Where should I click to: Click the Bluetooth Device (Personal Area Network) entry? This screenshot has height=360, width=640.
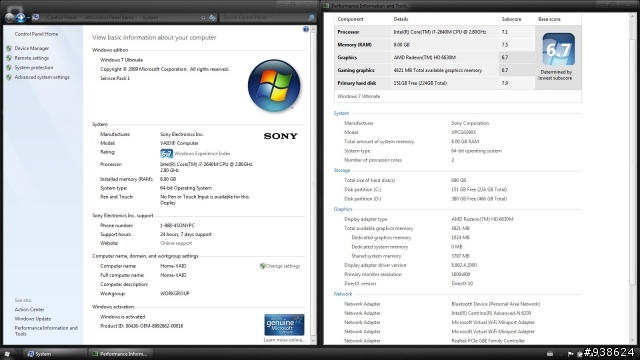coord(496,304)
